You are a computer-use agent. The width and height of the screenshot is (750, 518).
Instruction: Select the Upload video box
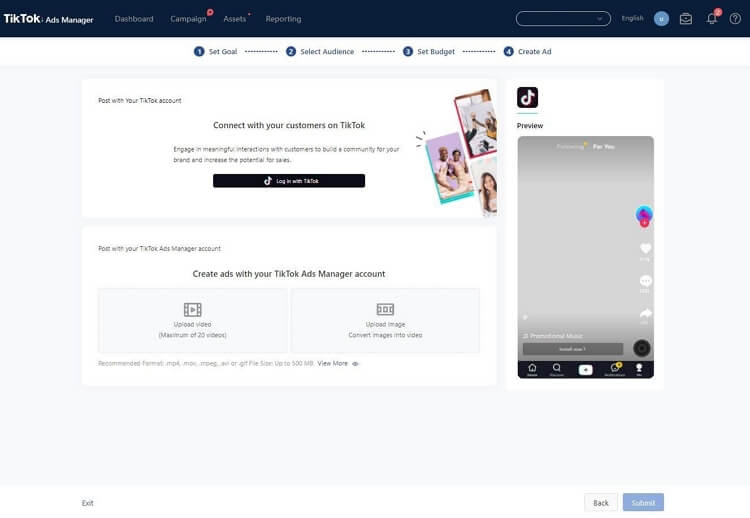click(192, 320)
